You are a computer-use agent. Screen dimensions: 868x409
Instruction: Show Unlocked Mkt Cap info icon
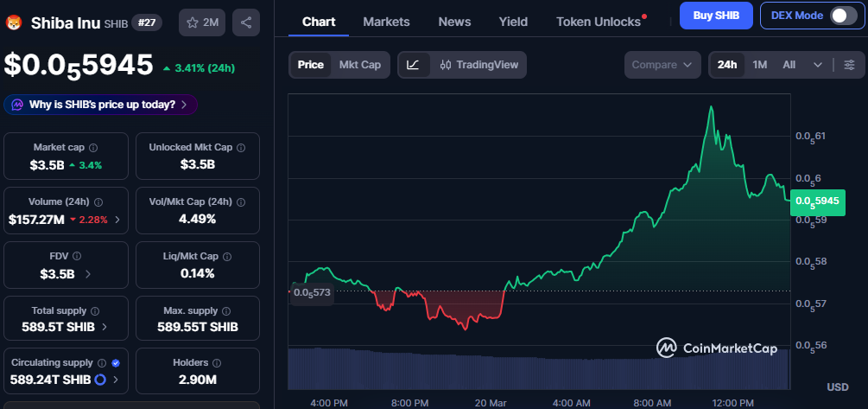[x=241, y=148]
